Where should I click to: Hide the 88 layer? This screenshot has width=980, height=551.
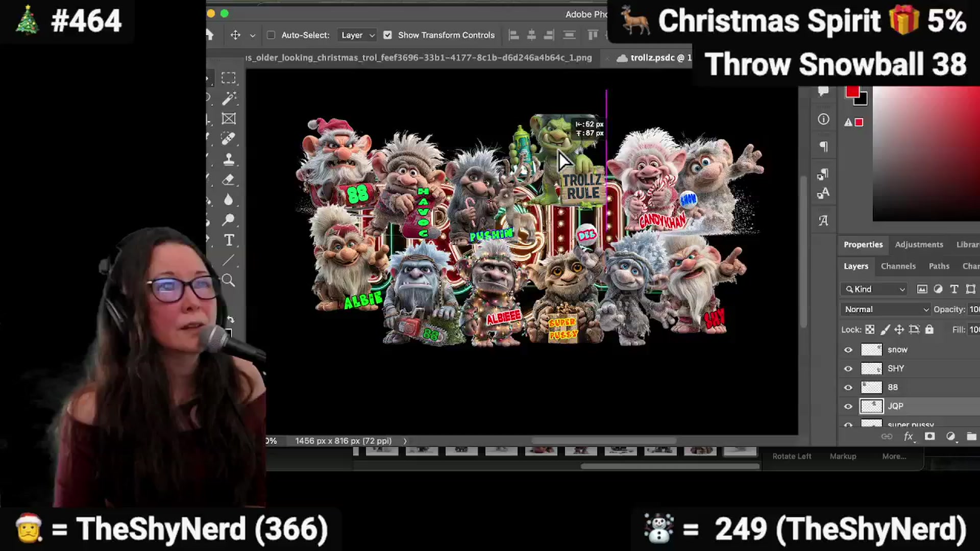pos(848,387)
